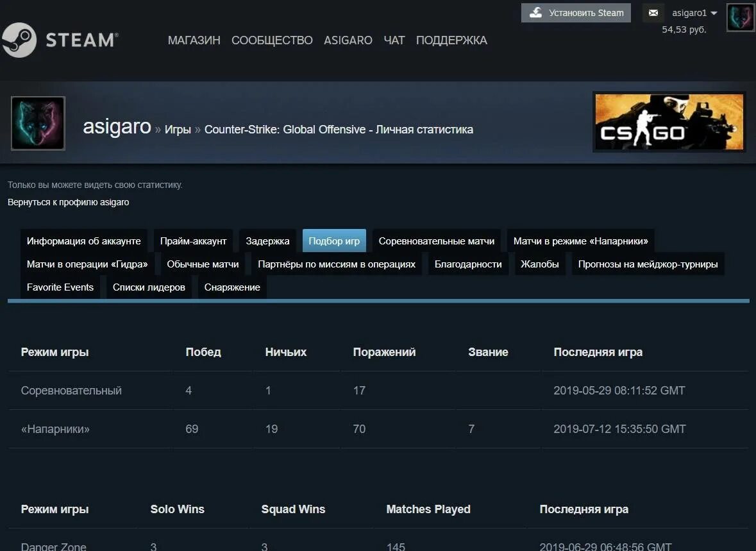Open Матчи в режиме «Напарники» tab
This screenshot has width=756, height=551.
[580, 241]
